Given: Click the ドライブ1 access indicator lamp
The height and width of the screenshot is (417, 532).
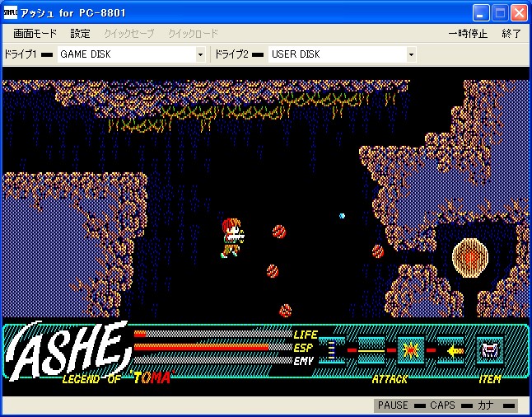Looking at the screenshot, I should (x=47, y=54).
